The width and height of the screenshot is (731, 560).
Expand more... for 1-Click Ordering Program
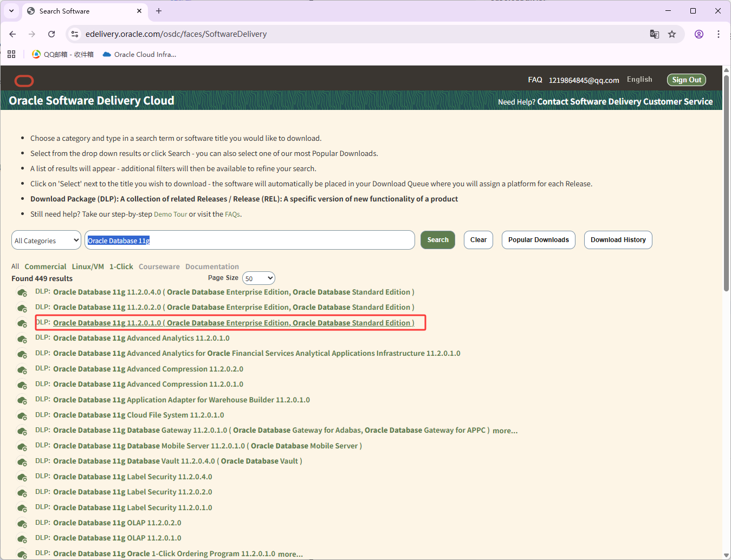pos(290,554)
